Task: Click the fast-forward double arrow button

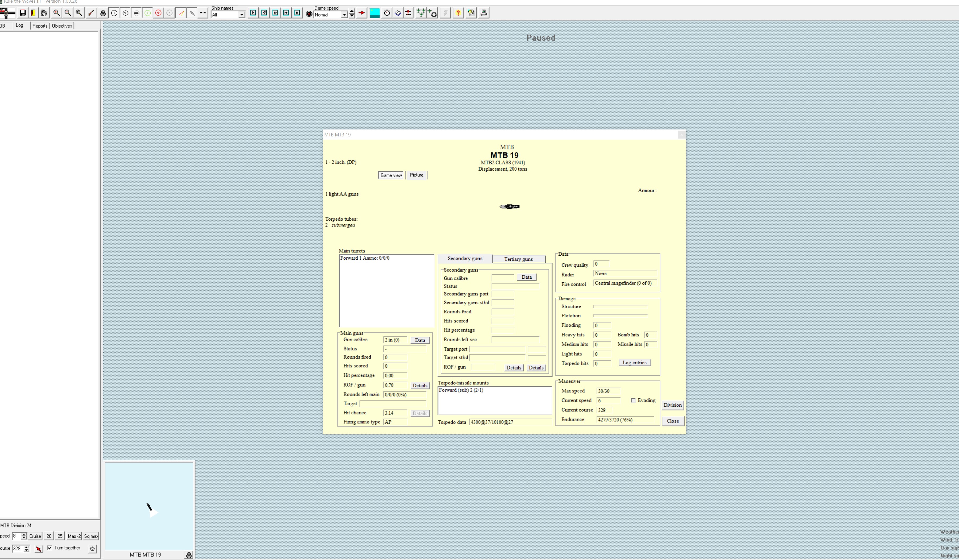Action: click(x=286, y=13)
